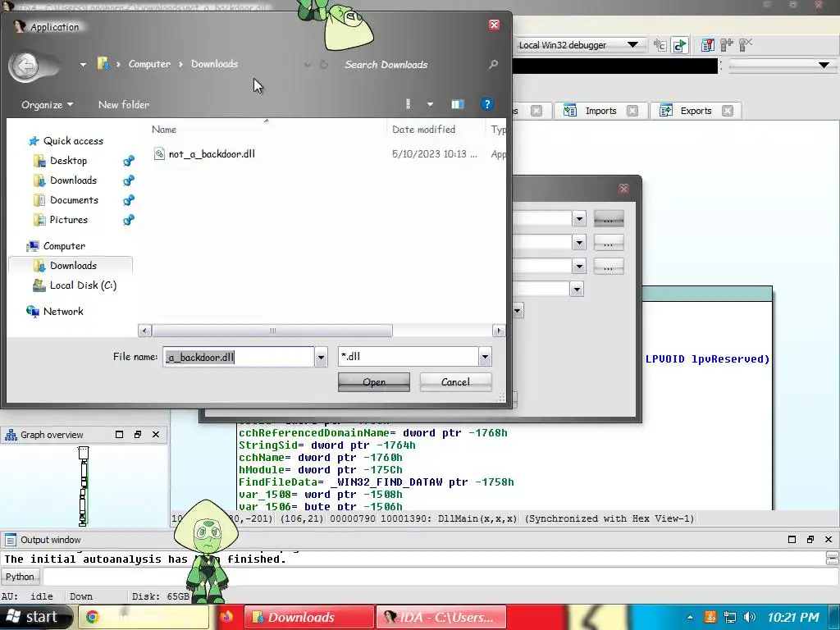Viewport: 840px width, 630px height.
Task: Switch to the Imports tab
Action: click(600, 111)
